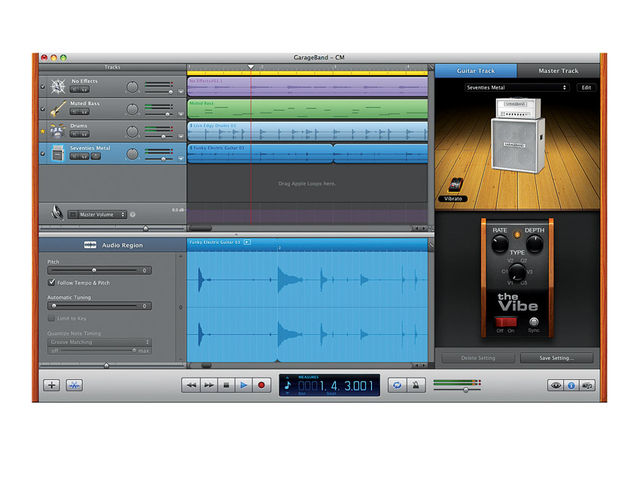
Task: Click the Muted Bass guitar track icon
Action: (x=58, y=109)
